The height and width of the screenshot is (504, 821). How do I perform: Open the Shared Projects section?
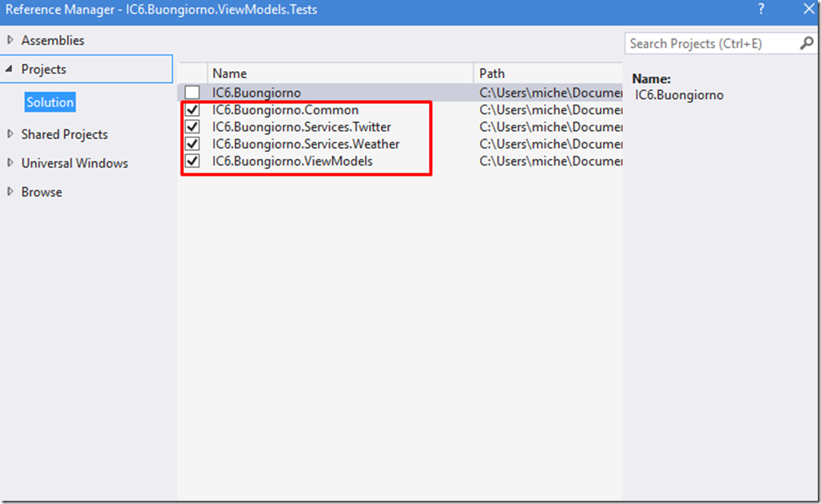[64, 134]
